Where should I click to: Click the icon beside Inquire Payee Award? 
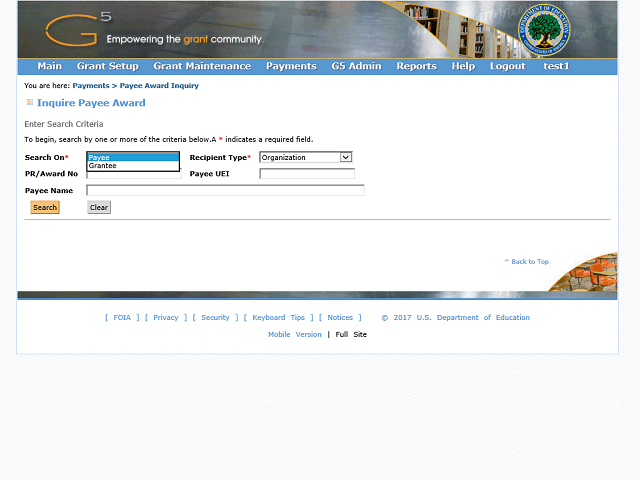[29, 102]
